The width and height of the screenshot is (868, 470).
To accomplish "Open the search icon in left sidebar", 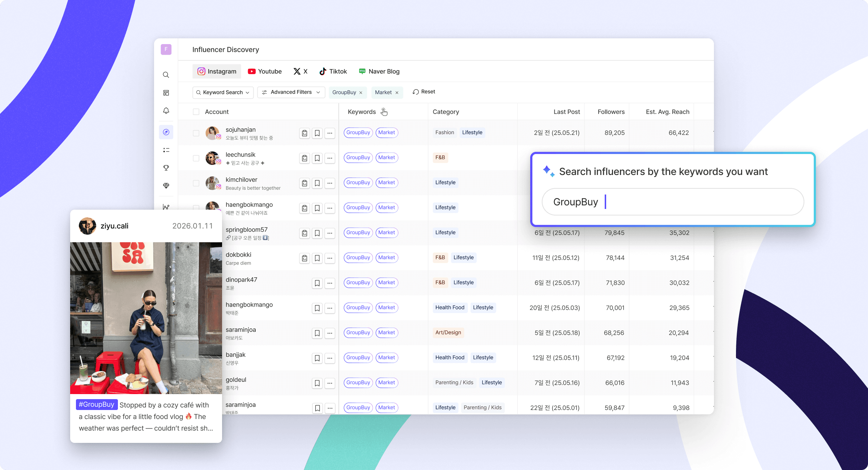I will pyautogui.click(x=166, y=75).
